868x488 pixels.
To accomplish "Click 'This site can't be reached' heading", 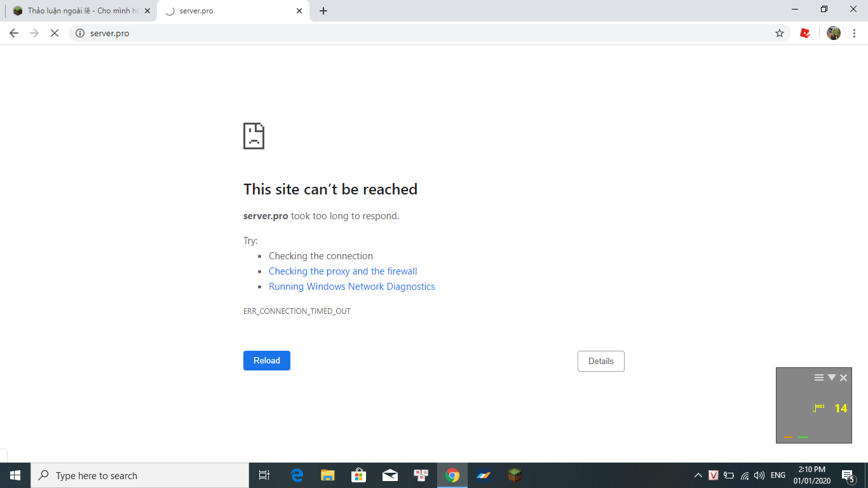I will (330, 189).
